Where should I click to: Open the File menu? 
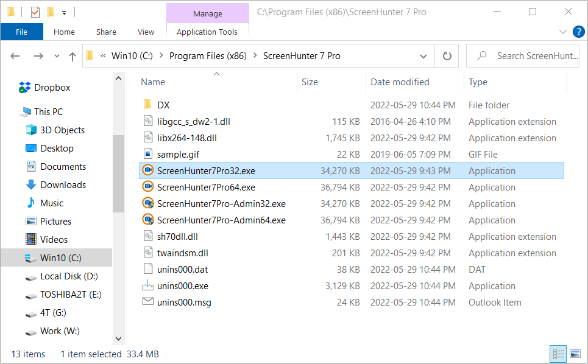[x=21, y=32]
